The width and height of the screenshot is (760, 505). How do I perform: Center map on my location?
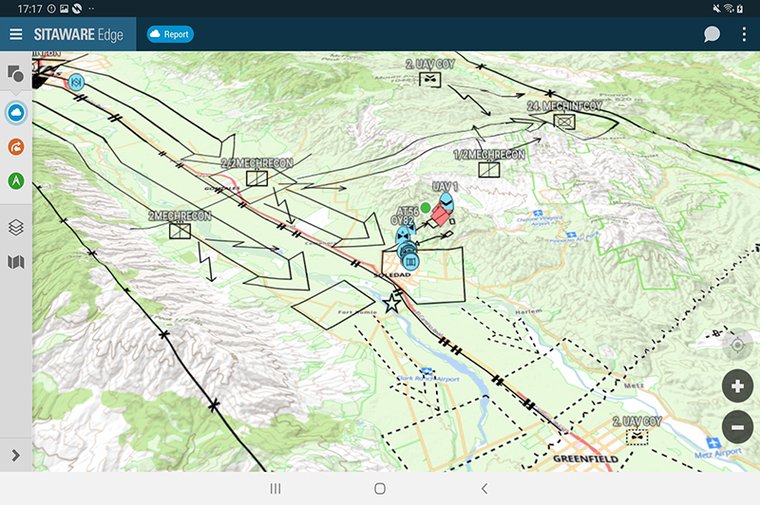click(x=737, y=345)
